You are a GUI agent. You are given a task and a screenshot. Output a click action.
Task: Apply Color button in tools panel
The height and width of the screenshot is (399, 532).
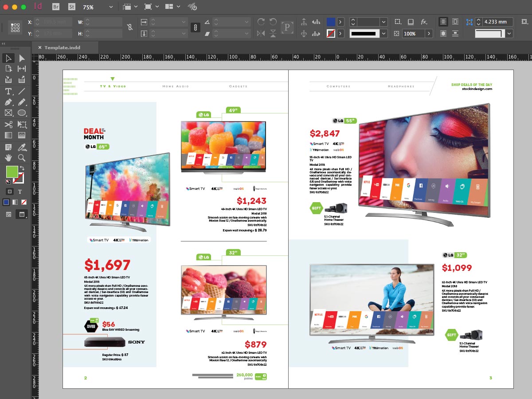(x=6, y=202)
